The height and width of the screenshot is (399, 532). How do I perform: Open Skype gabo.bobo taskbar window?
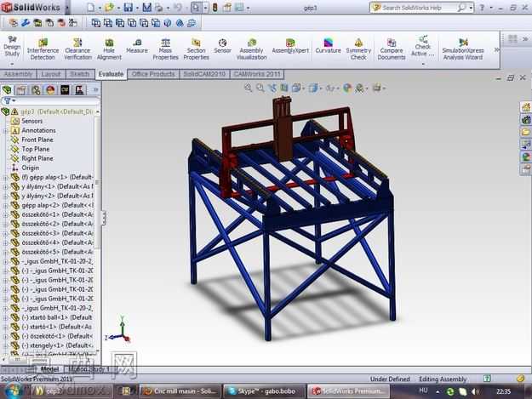[263, 391]
